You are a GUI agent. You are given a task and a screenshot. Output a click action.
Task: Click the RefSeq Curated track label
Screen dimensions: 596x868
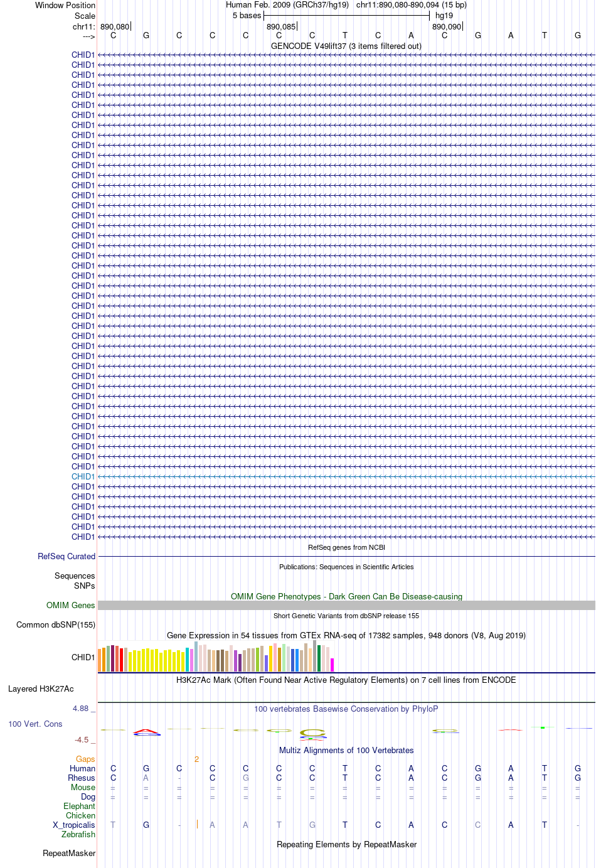(x=67, y=556)
